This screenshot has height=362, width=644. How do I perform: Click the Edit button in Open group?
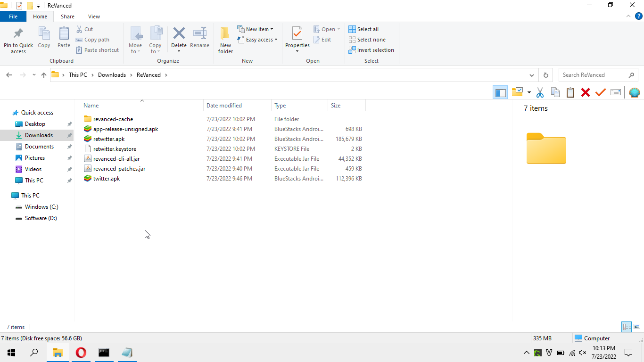[x=322, y=40]
